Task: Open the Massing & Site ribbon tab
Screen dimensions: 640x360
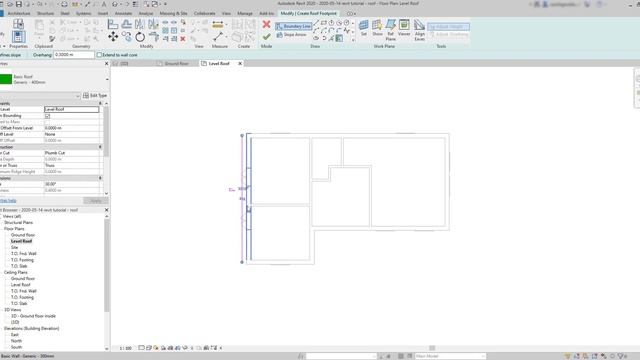Action: (173, 13)
